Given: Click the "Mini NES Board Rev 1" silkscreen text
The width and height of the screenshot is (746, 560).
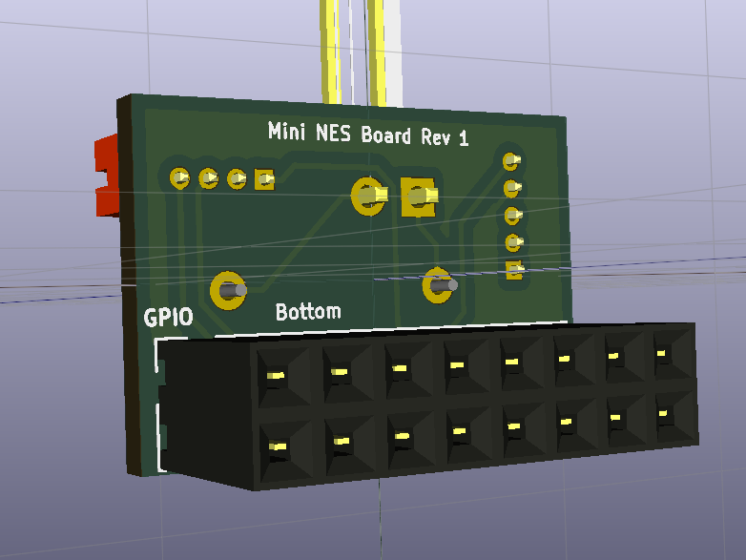Looking at the screenshot, I should pyautogui.click(x=368, y=135).
